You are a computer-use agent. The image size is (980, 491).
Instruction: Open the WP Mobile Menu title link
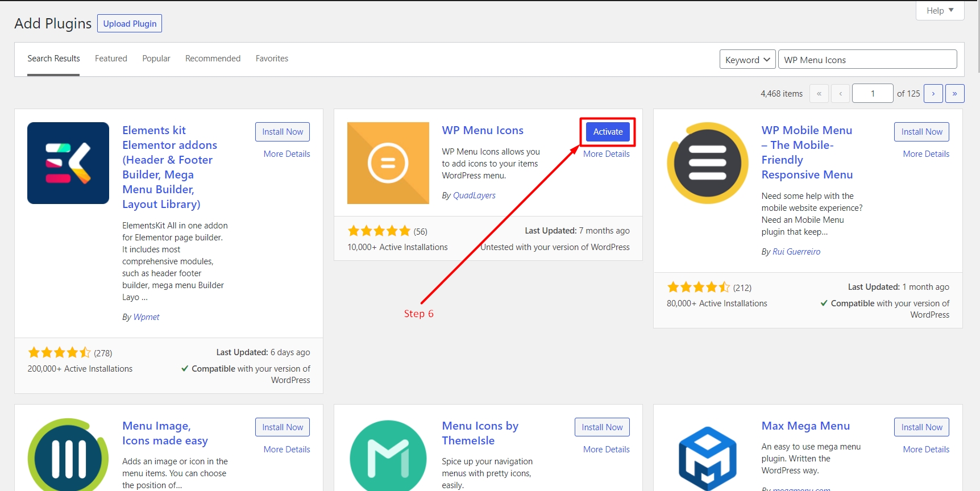pyautogui.click(x=807, y=152)
